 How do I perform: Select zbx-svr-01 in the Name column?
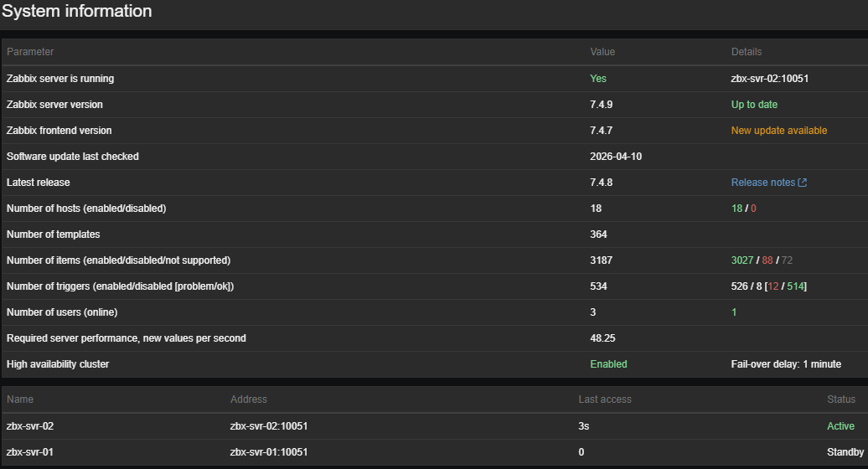pos(30,452)
